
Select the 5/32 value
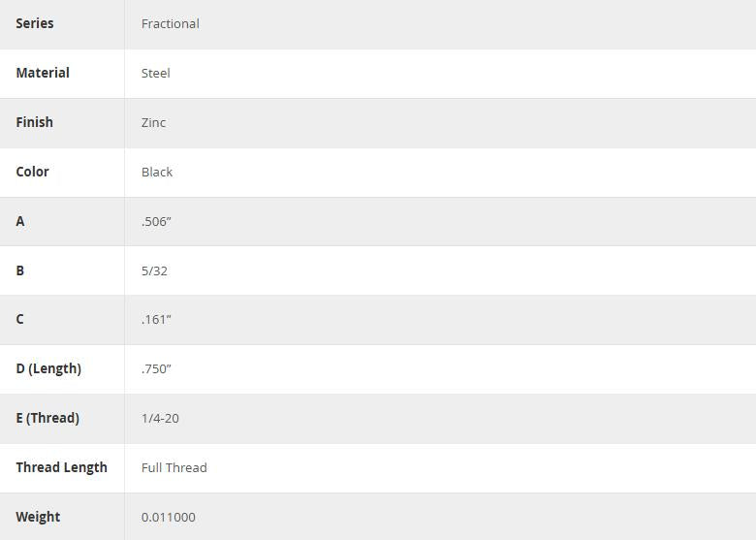[x=154, y=270]
